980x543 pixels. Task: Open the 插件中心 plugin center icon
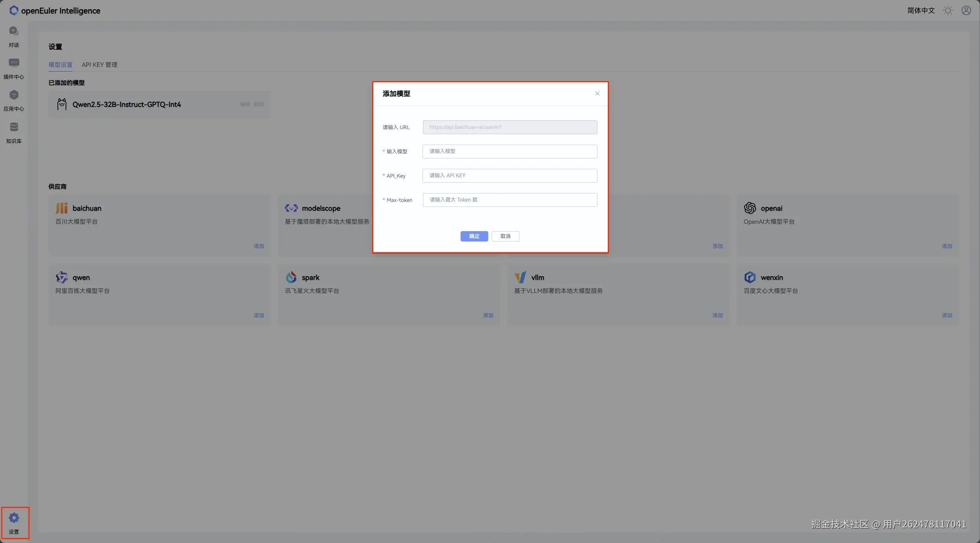(x=14, y=63)
